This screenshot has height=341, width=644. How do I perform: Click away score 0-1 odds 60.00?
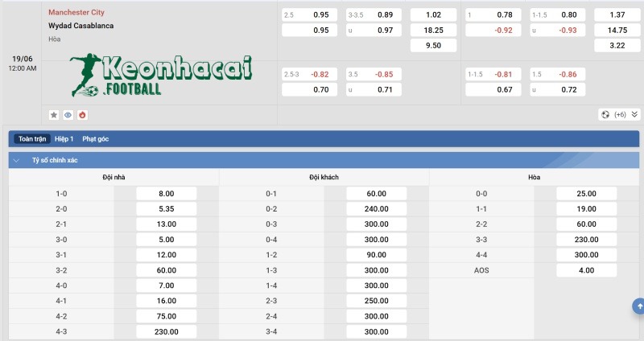click(377, 193)
